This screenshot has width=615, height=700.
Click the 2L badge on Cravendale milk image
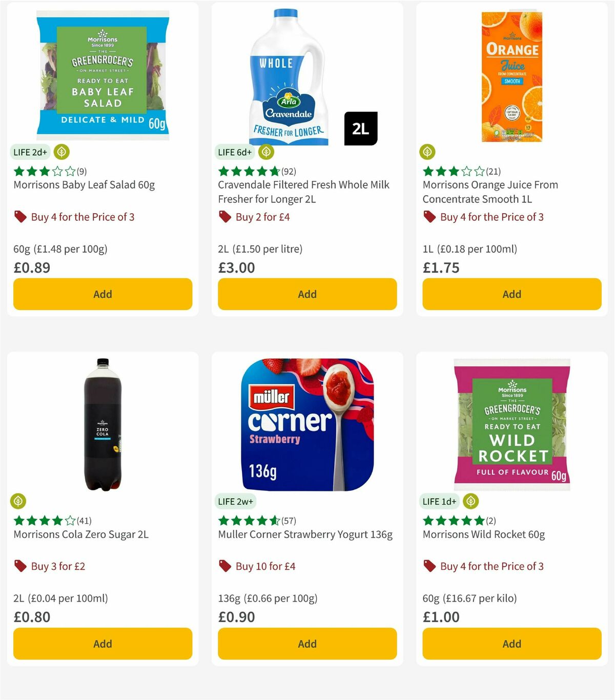[360, 128]
